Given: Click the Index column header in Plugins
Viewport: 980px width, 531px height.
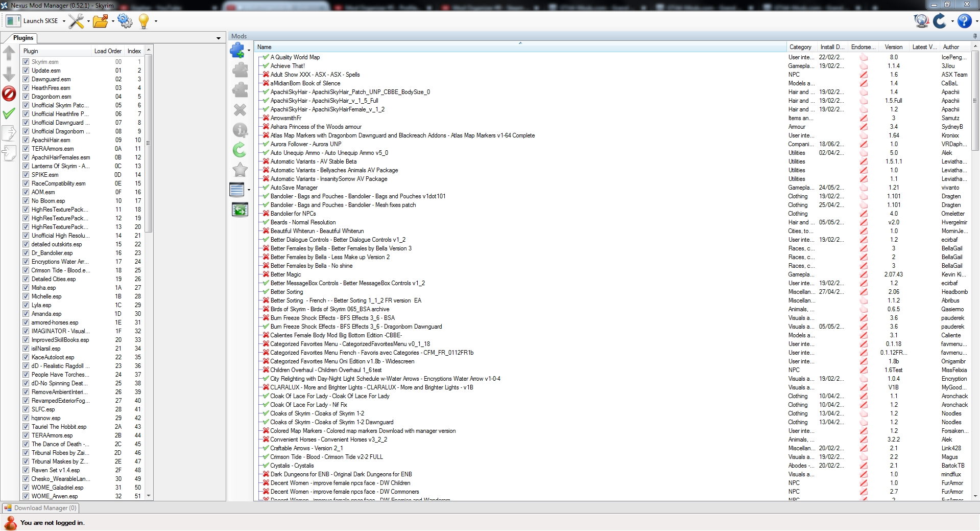Looking at the screenshot, I should [x=134, y=51].
